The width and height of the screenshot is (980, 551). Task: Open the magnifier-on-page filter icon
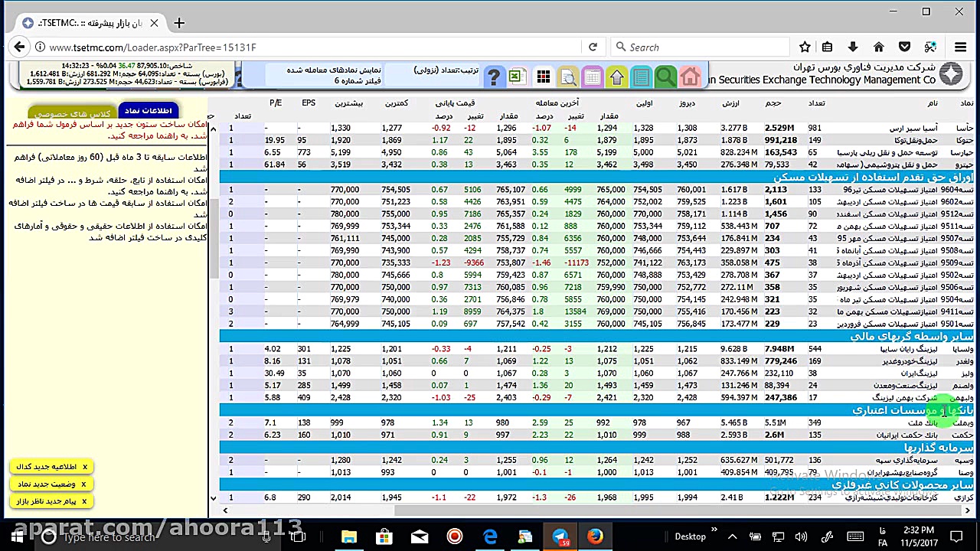pyautogui.click(x=567, y=77)
